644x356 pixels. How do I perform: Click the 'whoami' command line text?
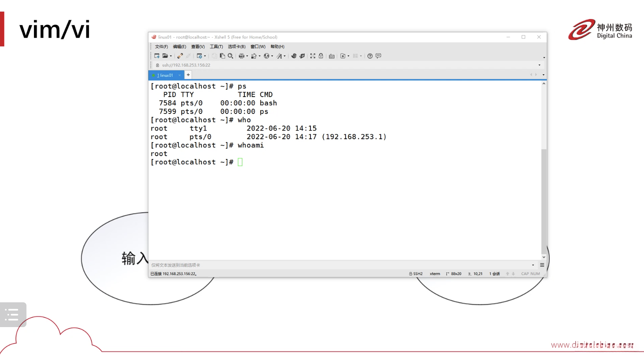pos(250,145)
